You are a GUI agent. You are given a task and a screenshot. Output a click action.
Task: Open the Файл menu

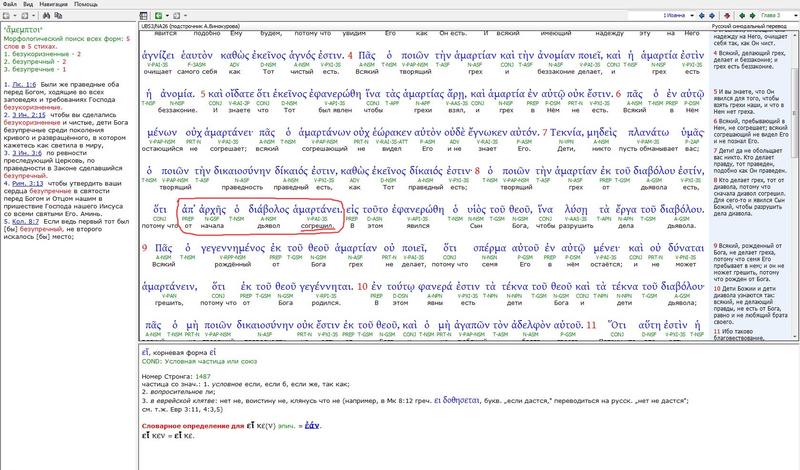(x=11, y=4)
